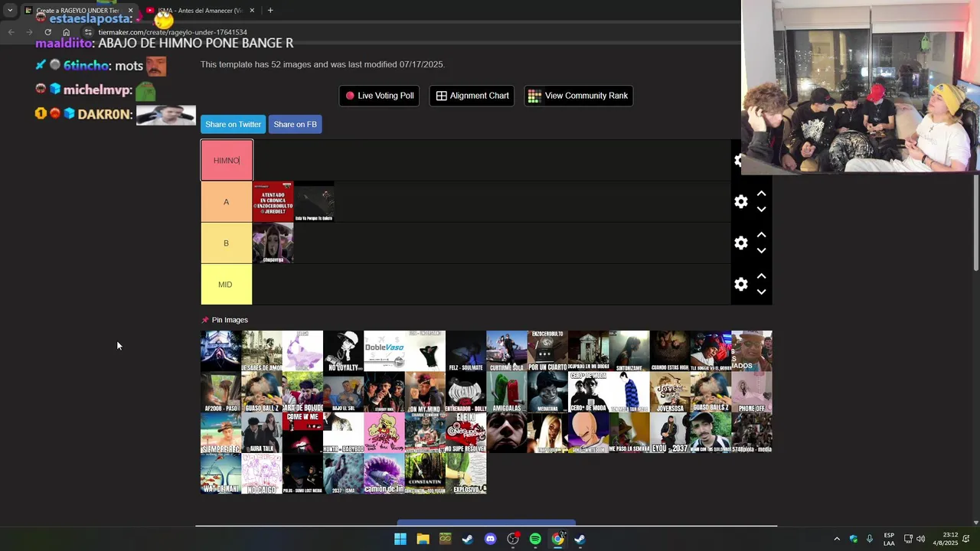Open Spotify from taskbar

pyautogui.click(x=535, y=539)
